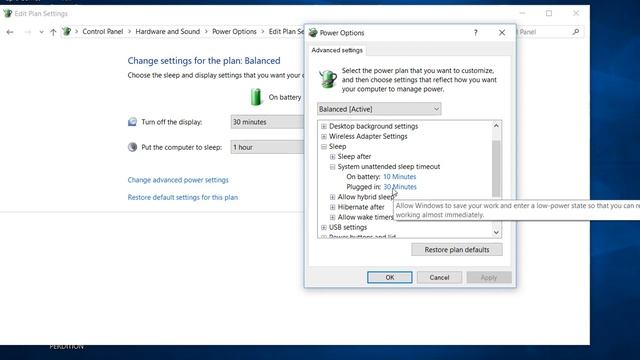This screenshot has width=640, height=360.
Task: Select Desktop background settings tree label
Action: (x=373, y=126)
